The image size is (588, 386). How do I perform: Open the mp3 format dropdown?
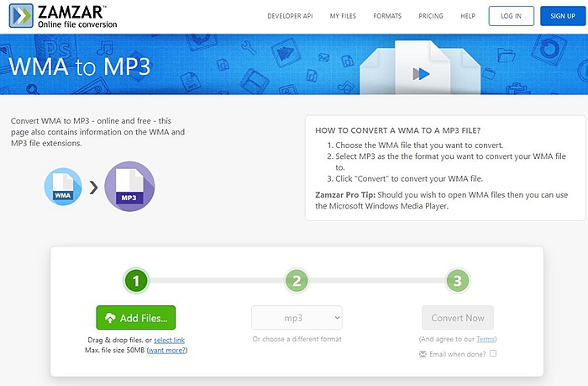297,318
